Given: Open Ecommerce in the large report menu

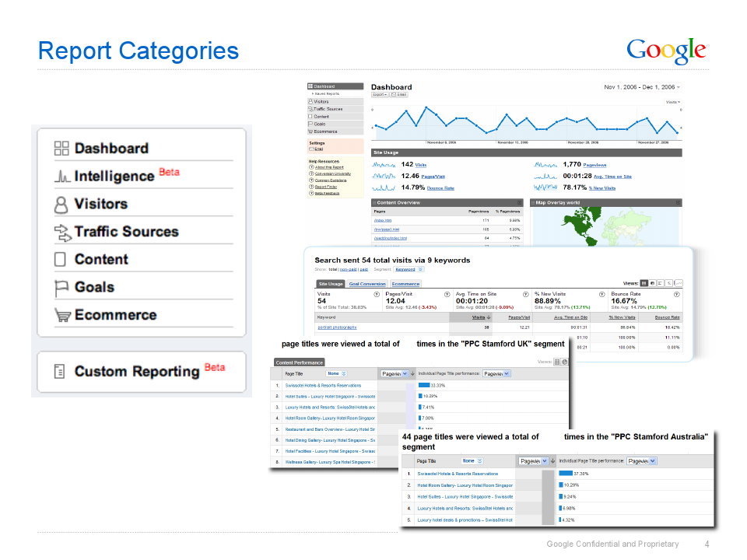Looking at the screenshot, I should (x=115, y=315).
